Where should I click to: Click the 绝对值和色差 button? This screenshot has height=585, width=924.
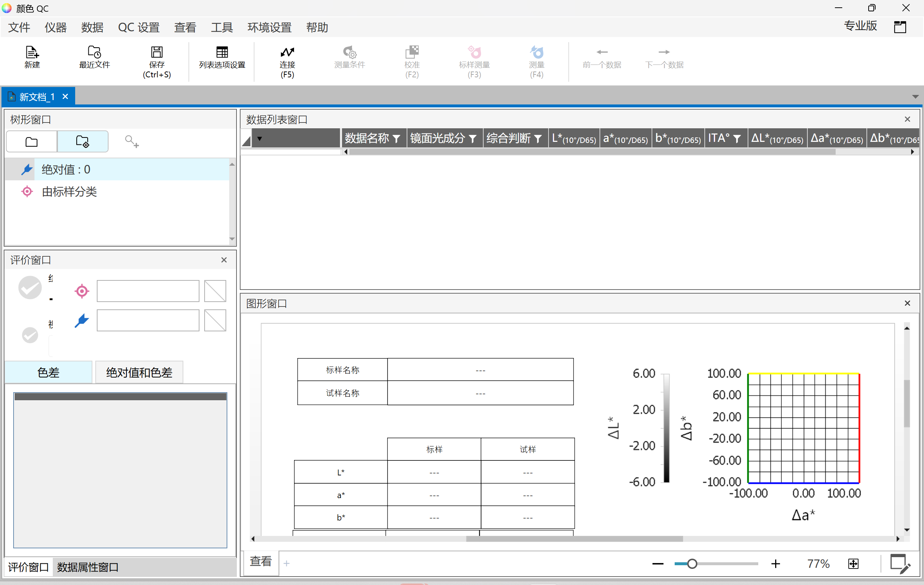[x=139, y=372]
